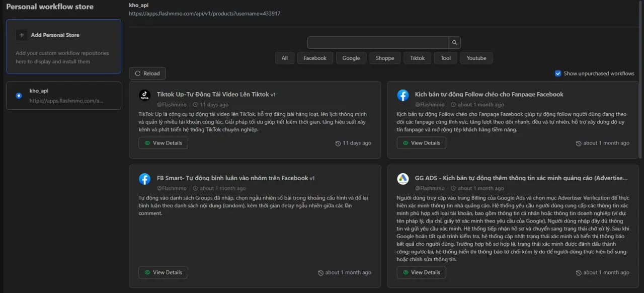Select the kho_api store radio button
The height and width of the screenshot is (293, 644).
(19, 96)
